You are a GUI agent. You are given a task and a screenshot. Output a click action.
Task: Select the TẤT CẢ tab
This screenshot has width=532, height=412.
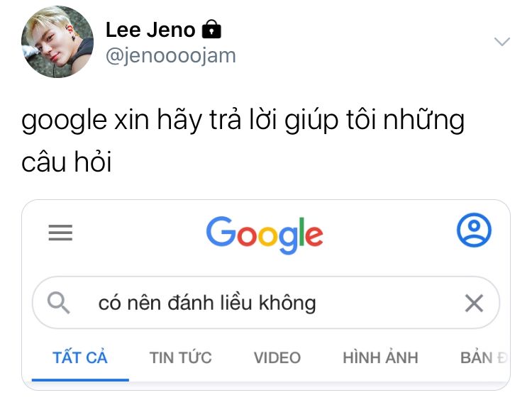pyautogui.click(x=80, y=357)
